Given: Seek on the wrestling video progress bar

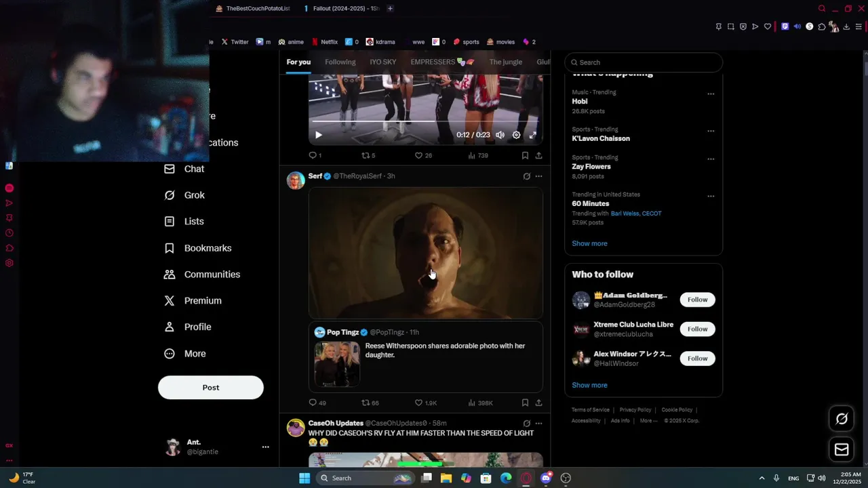Looking at the screenshot, I should tap(426, 121).
